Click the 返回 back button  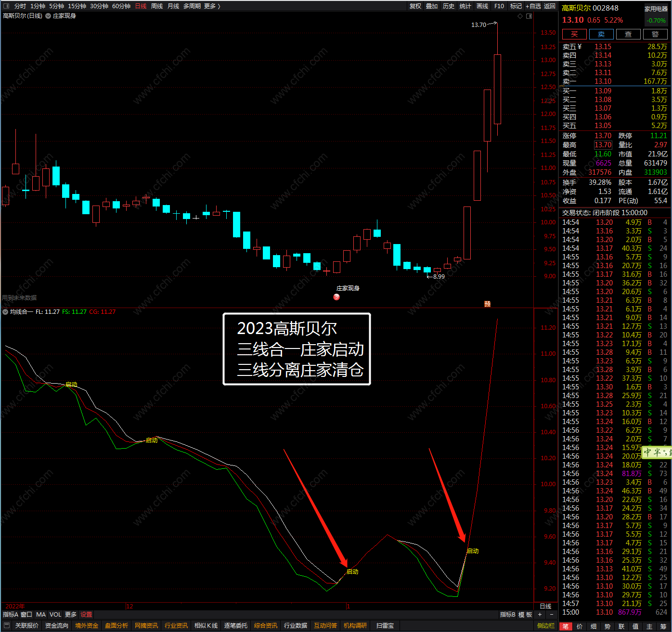pyautogui.click(x=550, y=6)
